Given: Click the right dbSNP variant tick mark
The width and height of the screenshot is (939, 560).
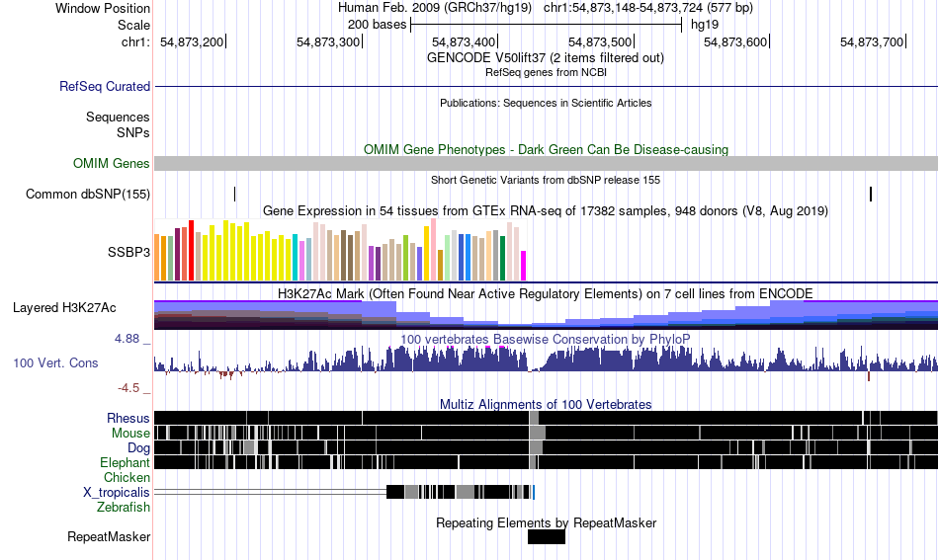Looking at the screenshot, I should 871,194.
